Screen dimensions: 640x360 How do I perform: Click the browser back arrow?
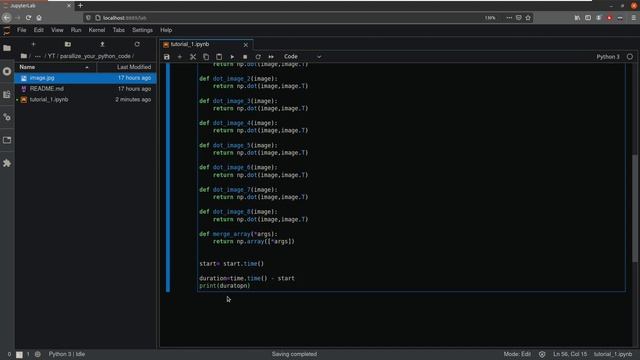7,18
